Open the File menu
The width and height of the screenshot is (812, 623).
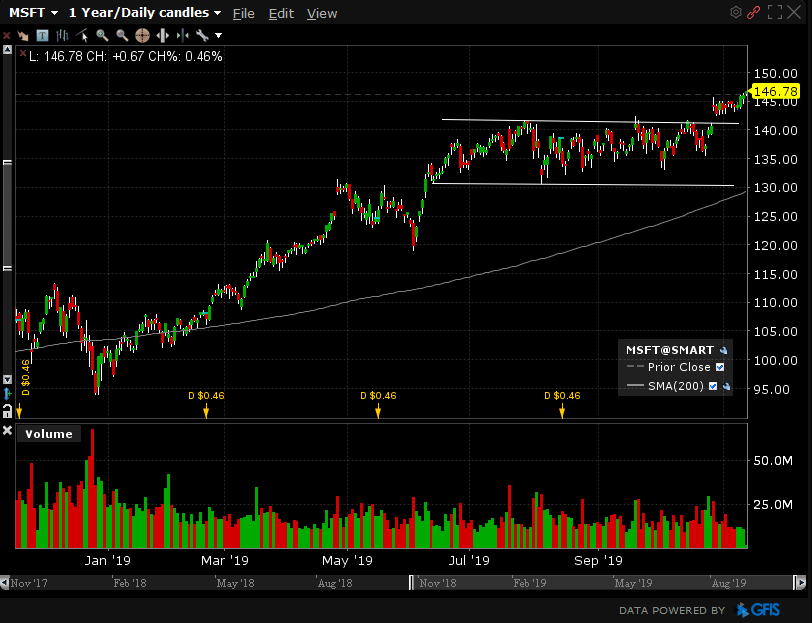point(243,14)
